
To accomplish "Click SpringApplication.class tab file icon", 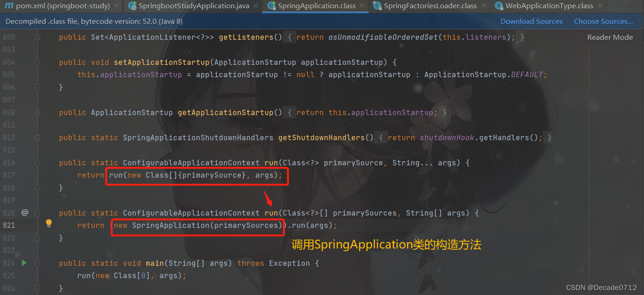I will point(271,6).
